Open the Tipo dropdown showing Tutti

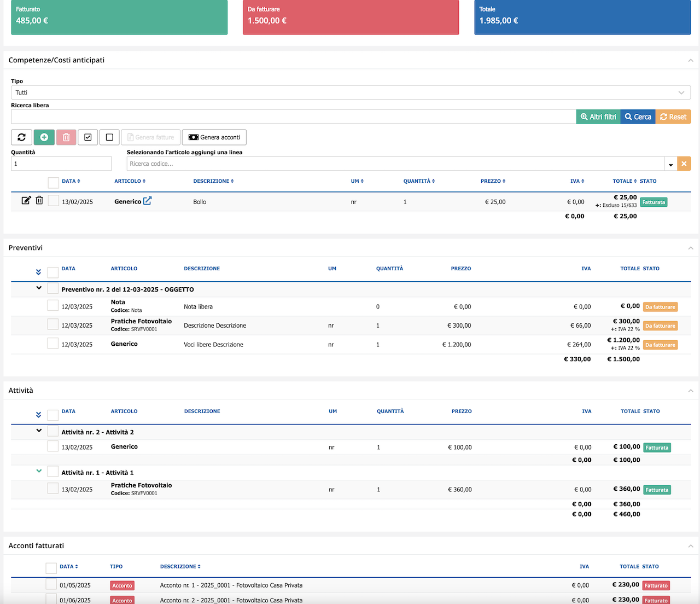(351, 92)
